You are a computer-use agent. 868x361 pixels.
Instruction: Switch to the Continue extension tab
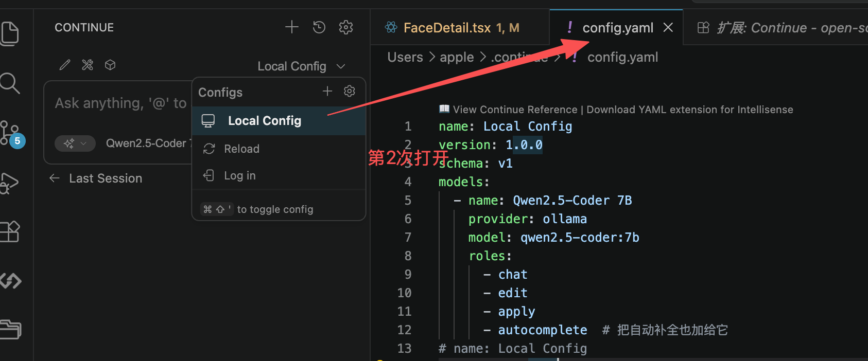[777, 28]
